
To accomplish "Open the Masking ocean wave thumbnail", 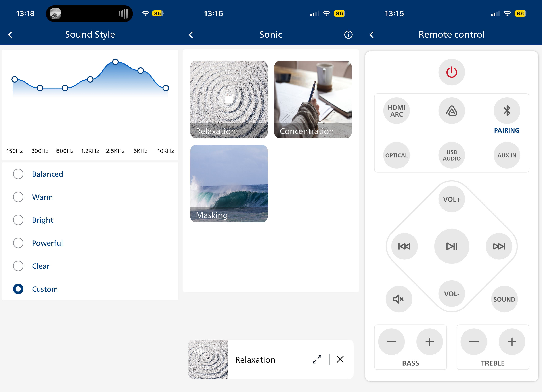I will pyautogui.click(x=229, y=184).
